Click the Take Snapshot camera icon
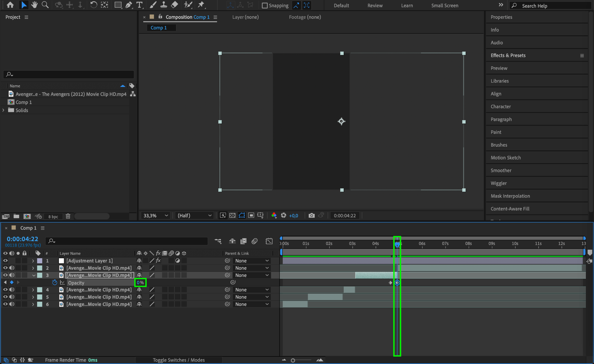The image size is (594, 364). pos(312,215)
